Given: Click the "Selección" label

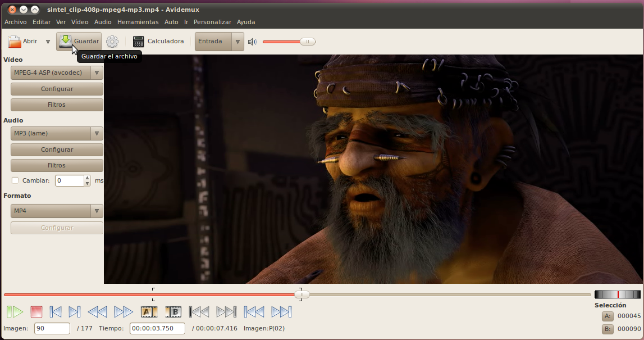Looking at the screenshot, I should (610, 305).
